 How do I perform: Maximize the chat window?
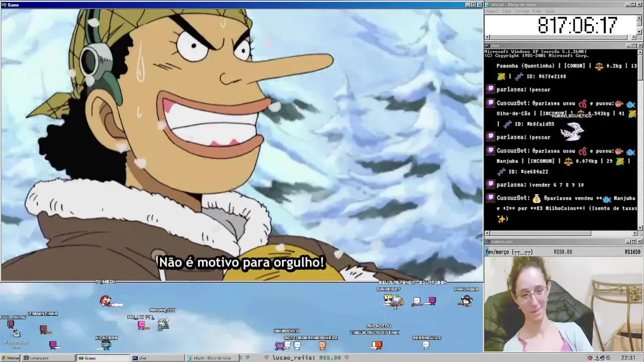click(634, 46)
